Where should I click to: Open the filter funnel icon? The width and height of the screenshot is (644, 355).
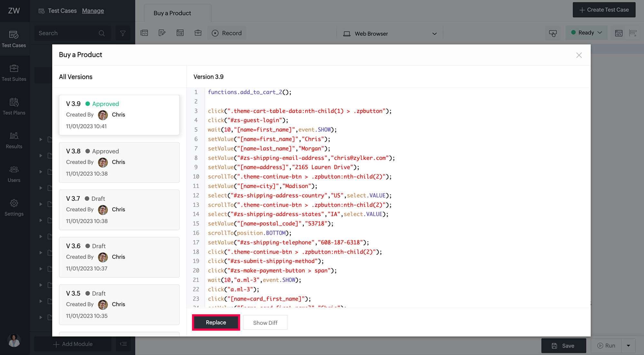(x=123, y=33)
